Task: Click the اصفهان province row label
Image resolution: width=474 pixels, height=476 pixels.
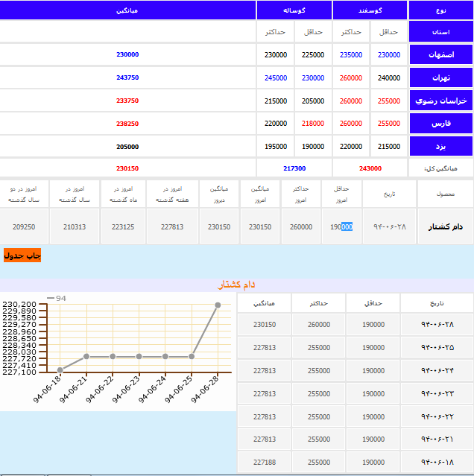Action: pyautogui.click(x=441, y=54)
